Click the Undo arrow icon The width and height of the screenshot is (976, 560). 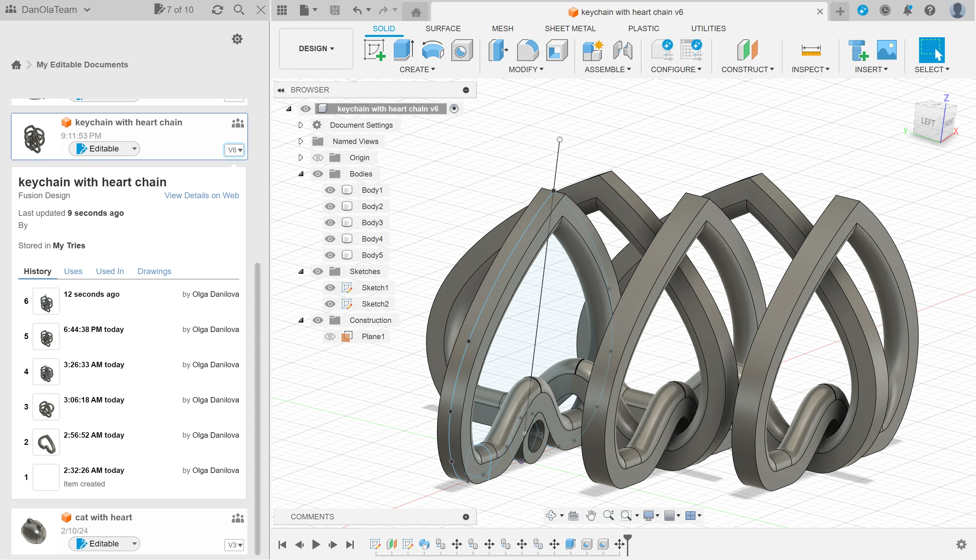[x=357, y=10]
